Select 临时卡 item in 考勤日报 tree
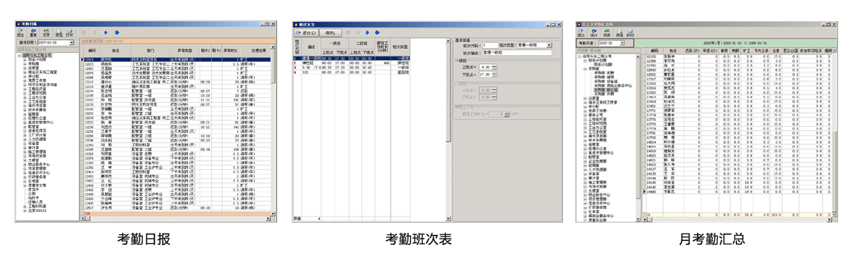 pyautogui.click(x=33, y=197)
